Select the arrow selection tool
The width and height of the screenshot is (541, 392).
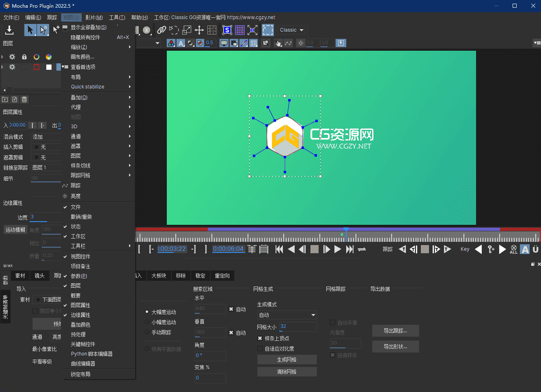coord(30,30)
